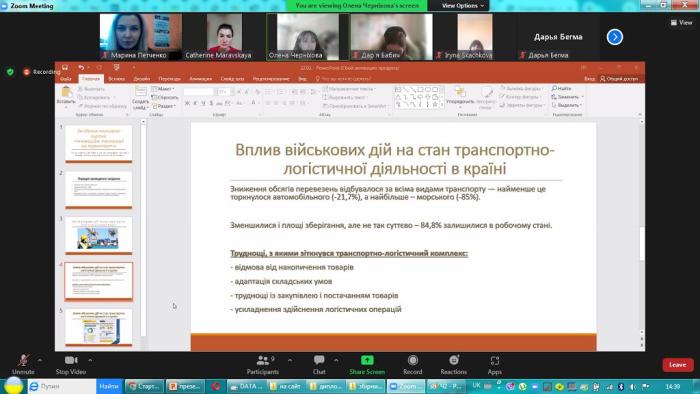The width and height of the screenshot is (700, 394).
Task: Toggle bold Ж formatting
Action: (188, 103)
